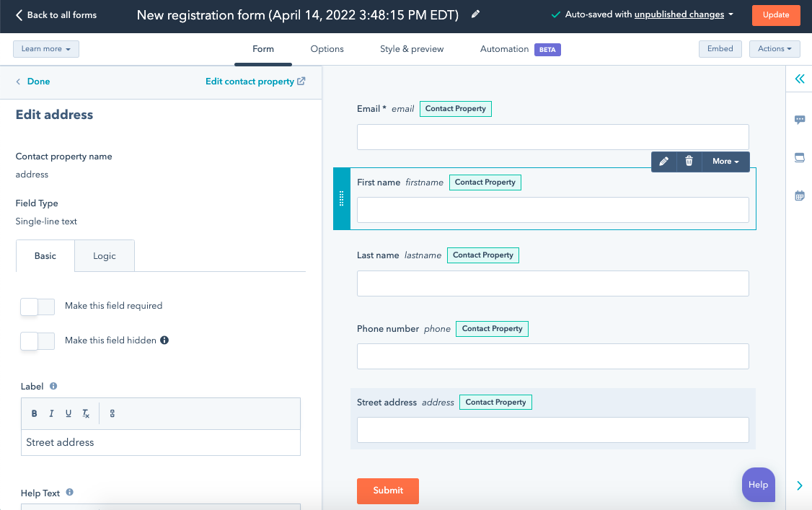Delete First name field with trash icon
This screenshot has width=812, height=510.
coord(689,162)
